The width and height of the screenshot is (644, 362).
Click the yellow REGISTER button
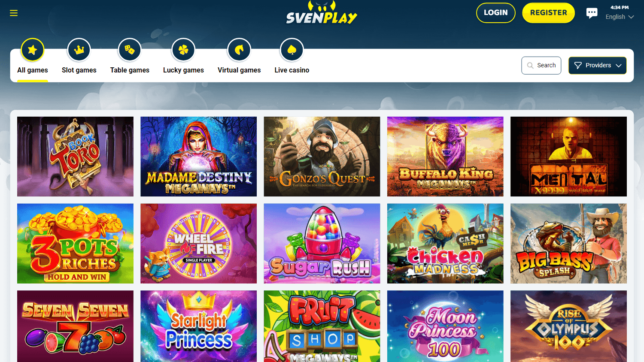click(x=548, y=13)
